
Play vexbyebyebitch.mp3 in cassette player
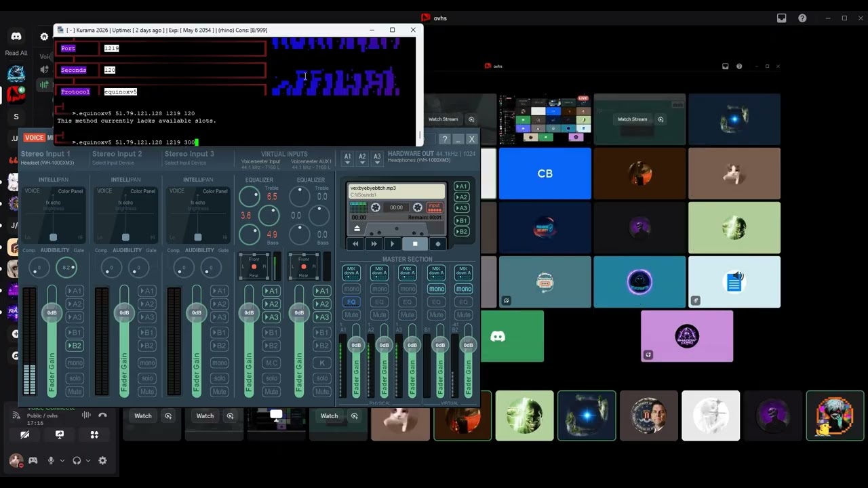[x=392, y=244]
